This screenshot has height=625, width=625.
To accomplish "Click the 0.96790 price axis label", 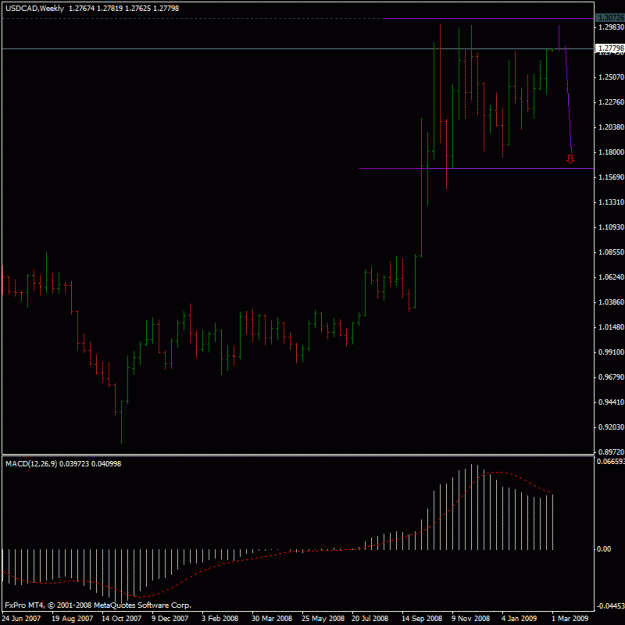I will click(x=611, y=377).
